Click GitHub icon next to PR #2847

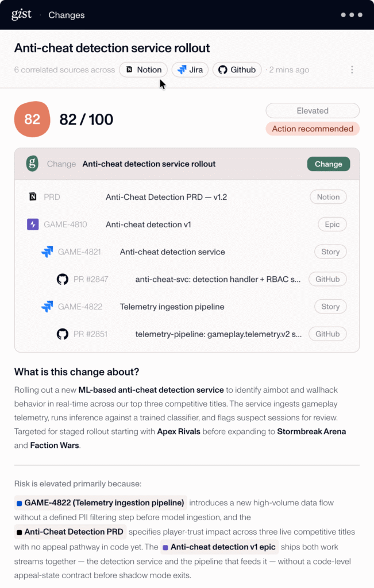63,279
